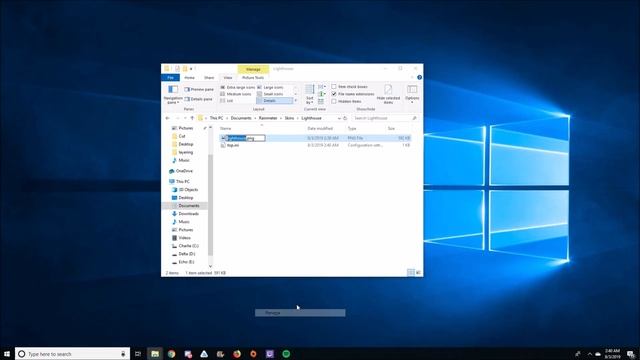Click This PC in address breadcrumb

216,118
